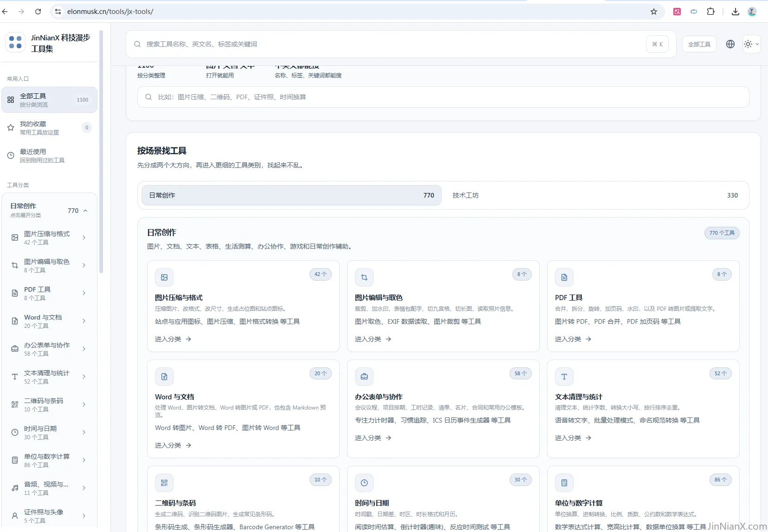
Task: Click 进入分类 link under 文本清理与统计
Action: [573, 438]
